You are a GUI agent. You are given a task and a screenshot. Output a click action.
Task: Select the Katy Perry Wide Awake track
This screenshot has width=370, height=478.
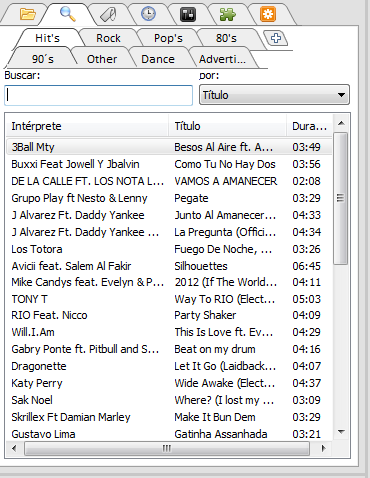pyautogui.click(x=169, y=383)
